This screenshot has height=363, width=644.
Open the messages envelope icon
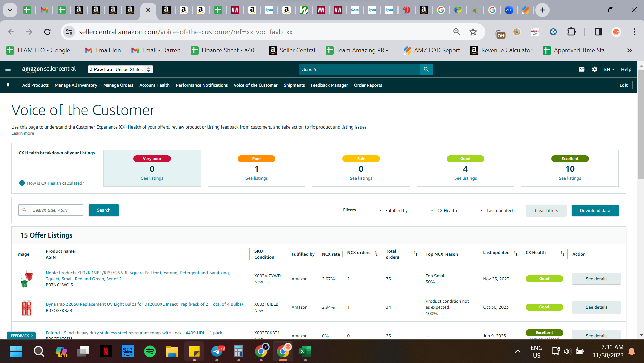[582, 69]
